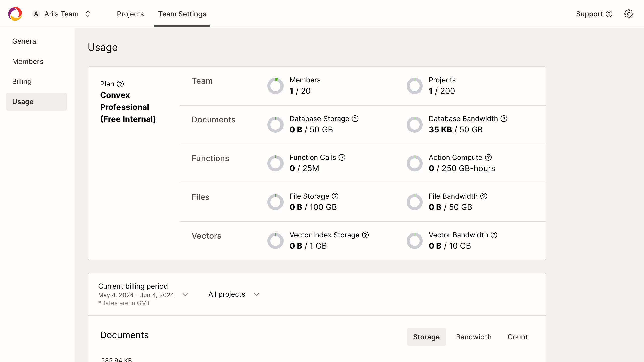Click the "0 B / 100 GB" file storage value
The height and width of the screenshot is (362, 644).
click(x=313, y=207)
